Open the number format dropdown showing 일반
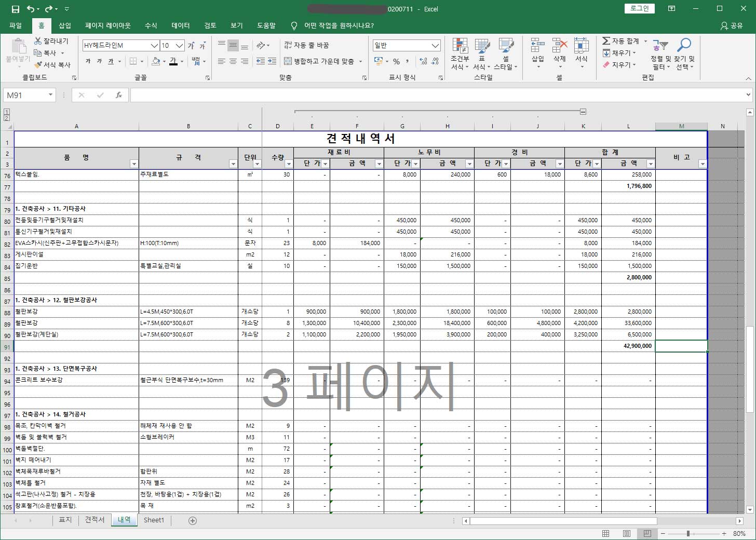 pos(434,45)
